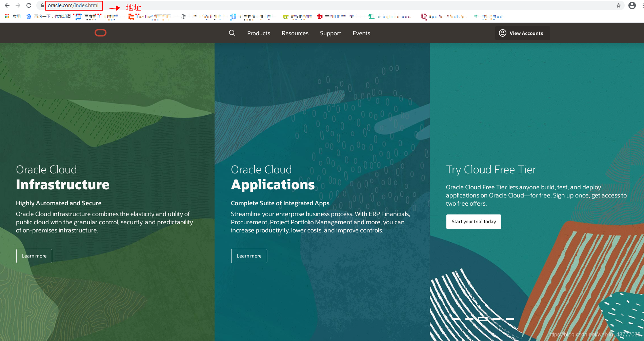Screen dimensions: 644x341
Task: Click Start your trial today
Action: click(474, 222)
